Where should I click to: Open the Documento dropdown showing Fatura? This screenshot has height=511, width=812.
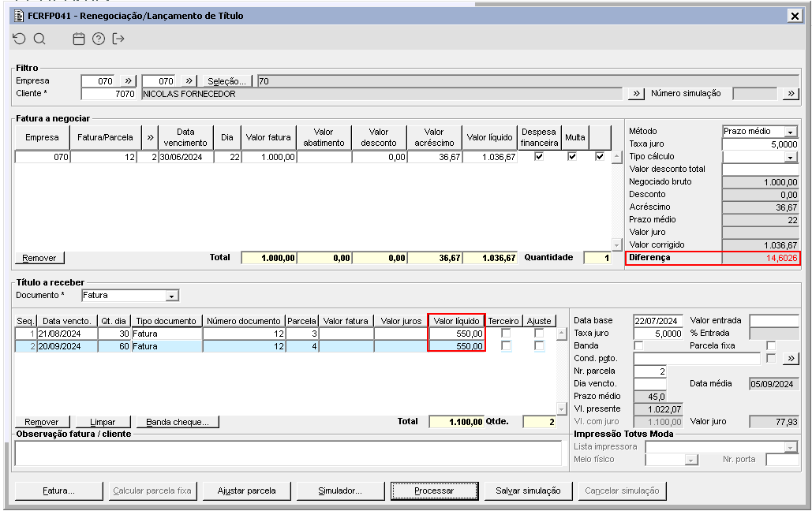pyautogui.click(x=172, y=296)
